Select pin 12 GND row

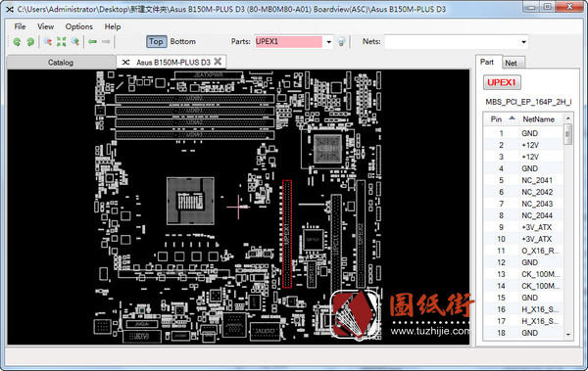pos(523,262)
